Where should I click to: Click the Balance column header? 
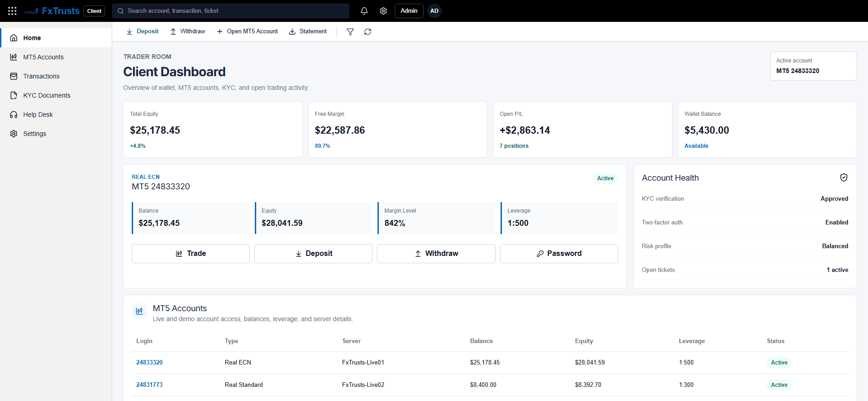click(x=481, y=341)
